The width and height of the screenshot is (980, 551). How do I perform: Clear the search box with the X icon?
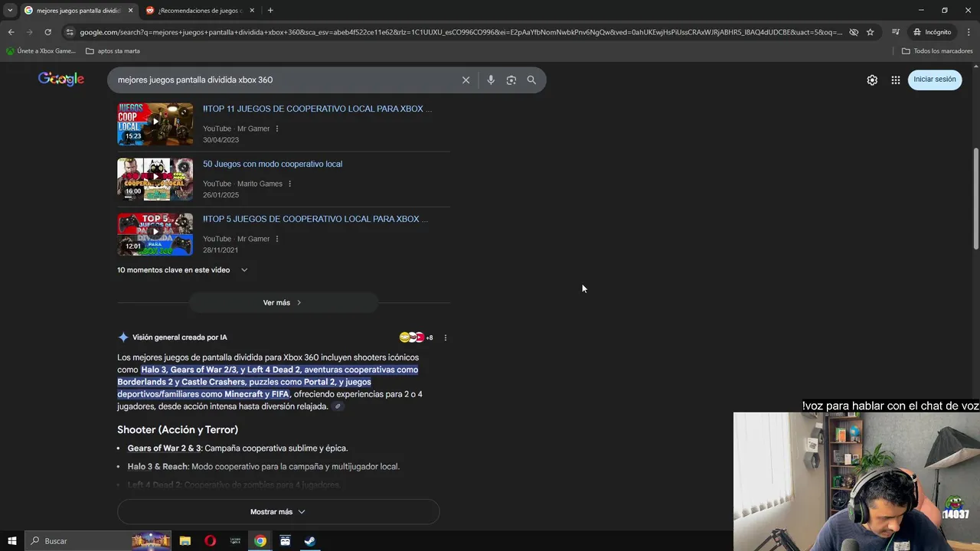pyautogui.click(x=465, y=80)
